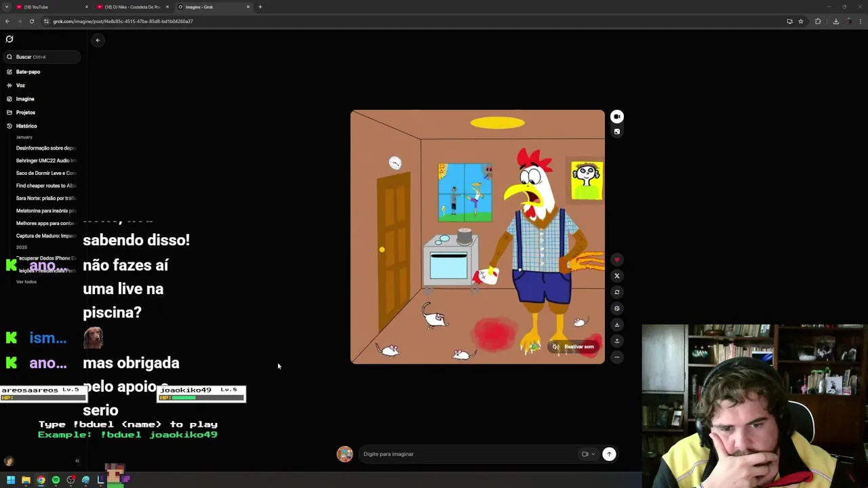Screen dimensions: 868x488
Task: Click the send arrow button
Action: point(609,454)
